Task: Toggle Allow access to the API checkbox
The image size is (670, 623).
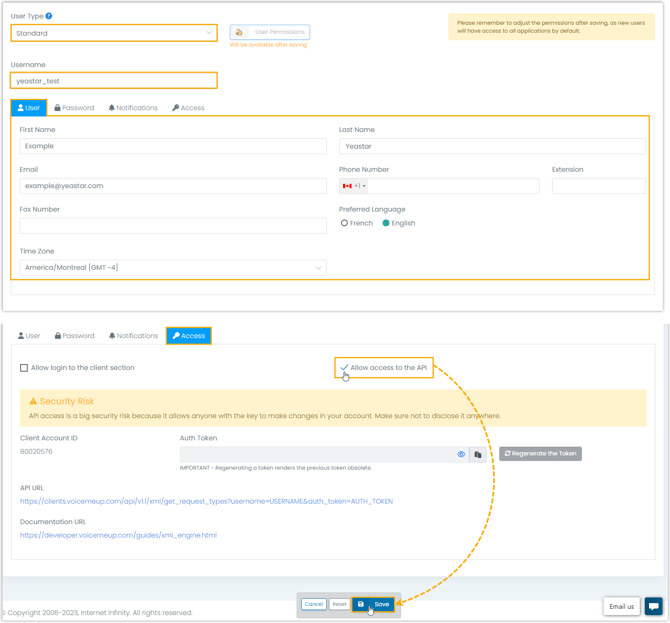Action: (345, 368)
